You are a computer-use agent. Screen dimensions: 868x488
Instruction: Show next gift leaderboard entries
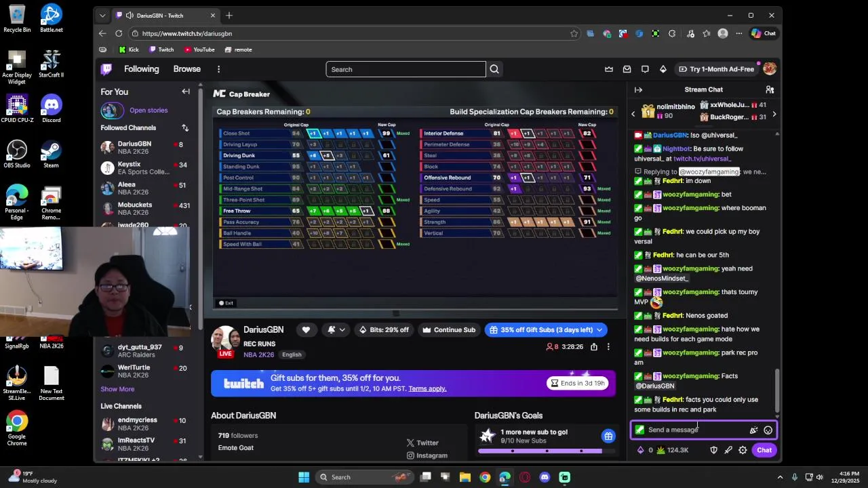774,115
